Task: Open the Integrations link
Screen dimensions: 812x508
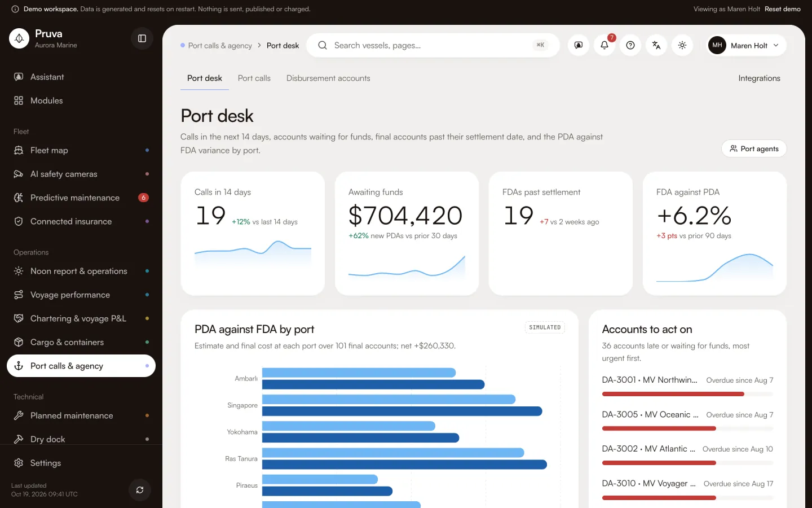Action: point(759,78)
